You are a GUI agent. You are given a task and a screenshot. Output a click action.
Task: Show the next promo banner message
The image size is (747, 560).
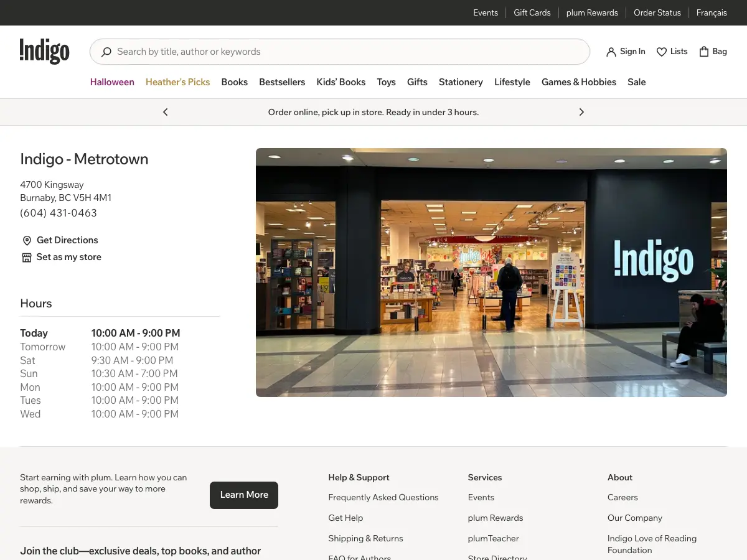point(581,112)
